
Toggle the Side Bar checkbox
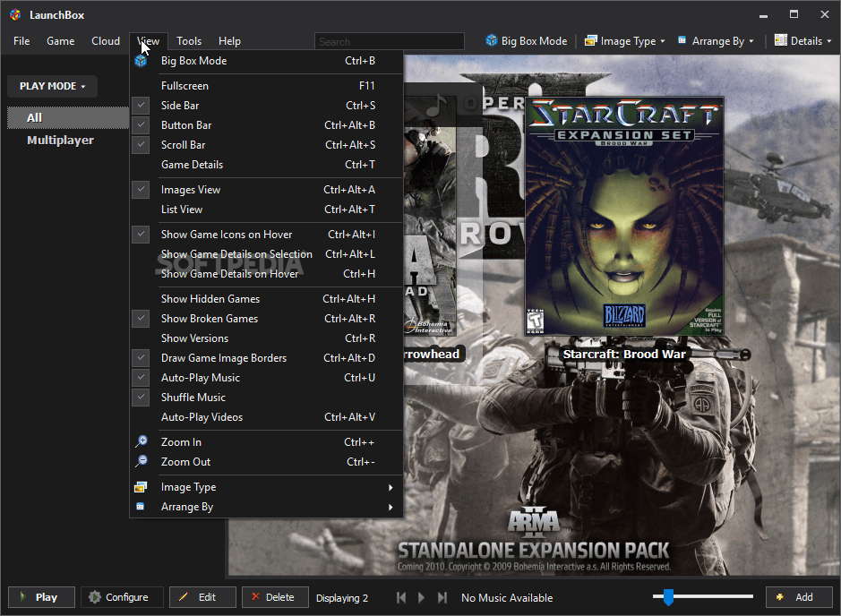coord(141,105)
